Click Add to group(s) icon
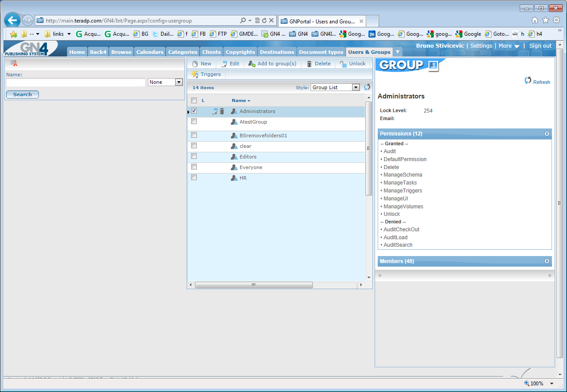Screen dimensions: 567x392 (252, 64)
